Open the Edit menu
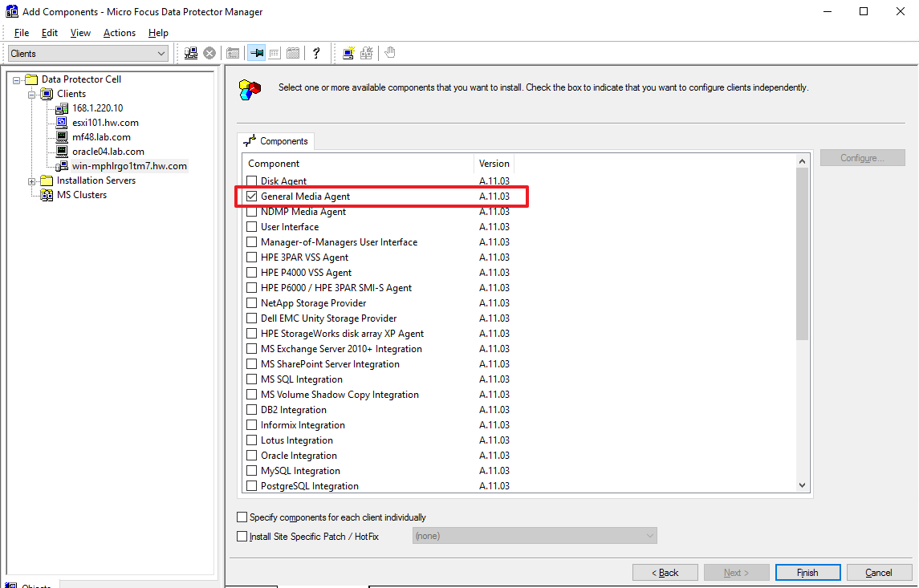 click(50, 33)
